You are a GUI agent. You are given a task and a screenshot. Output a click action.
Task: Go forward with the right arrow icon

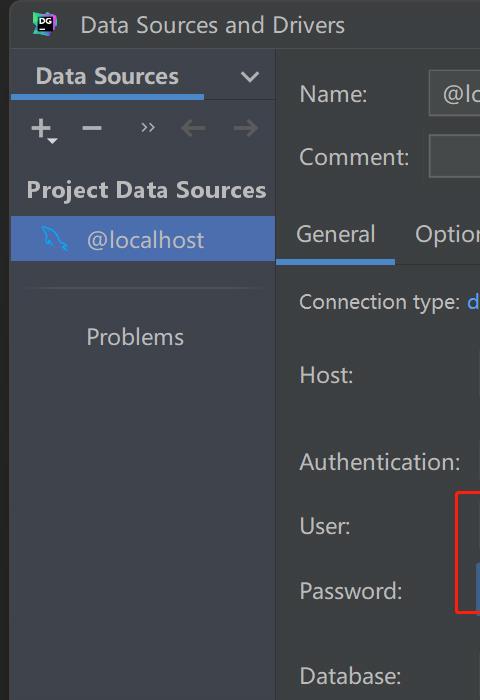point(246,128)
